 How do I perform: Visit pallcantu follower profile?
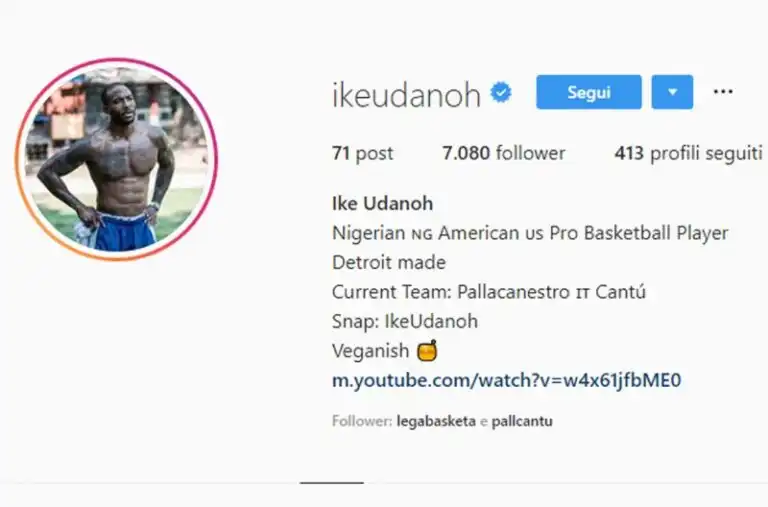point(522,421)
